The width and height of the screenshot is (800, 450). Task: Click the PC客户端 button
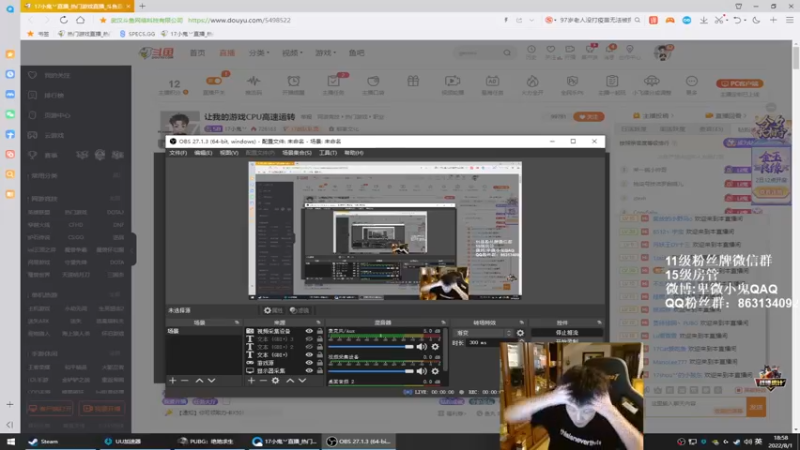739,84
